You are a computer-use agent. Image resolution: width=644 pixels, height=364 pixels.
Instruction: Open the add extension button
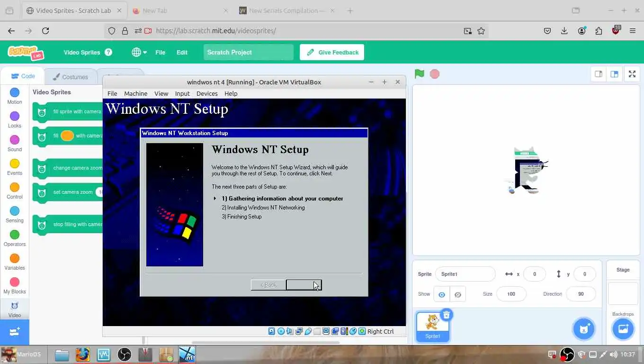point(15,332)
